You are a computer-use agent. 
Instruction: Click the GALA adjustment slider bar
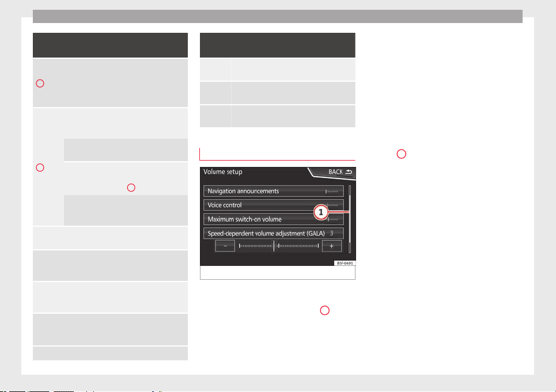point(279,246)
